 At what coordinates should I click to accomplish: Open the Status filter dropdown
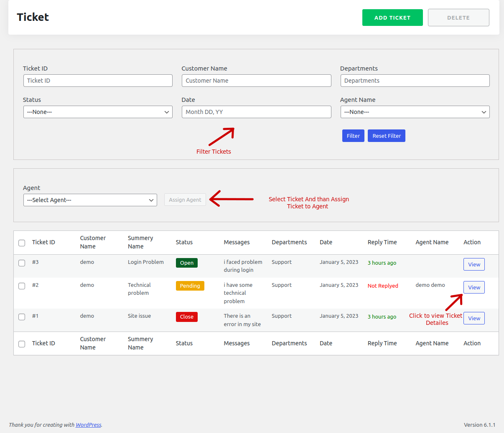pyautogui.click(x=98, y=112)
